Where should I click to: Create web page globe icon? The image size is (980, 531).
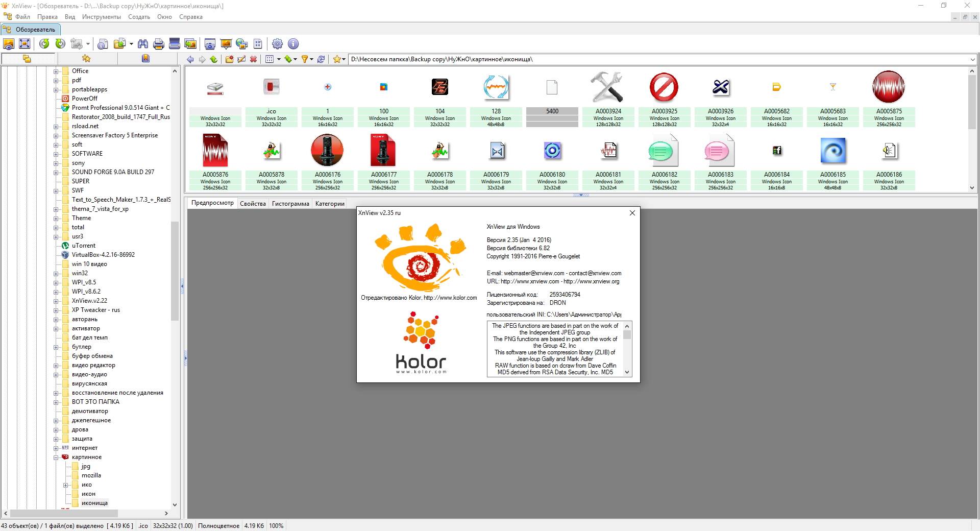coord(242,44)
